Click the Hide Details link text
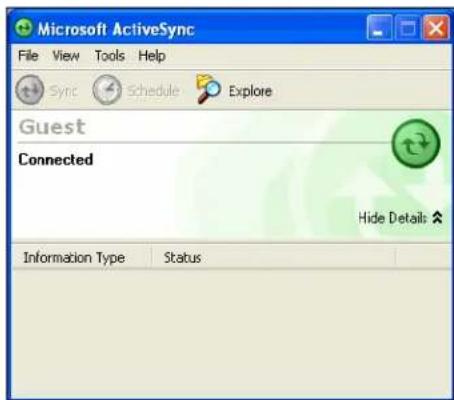 coord(392,218)
